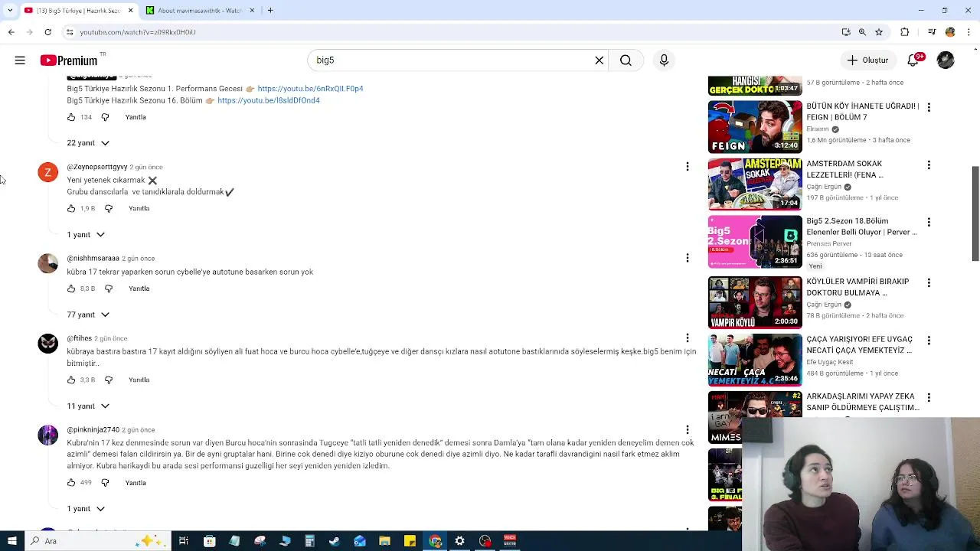The width and height of the screenshot is (980, 551).
Task: Like the @nishhmsaraaa comment
Action: tap(71, 289)
